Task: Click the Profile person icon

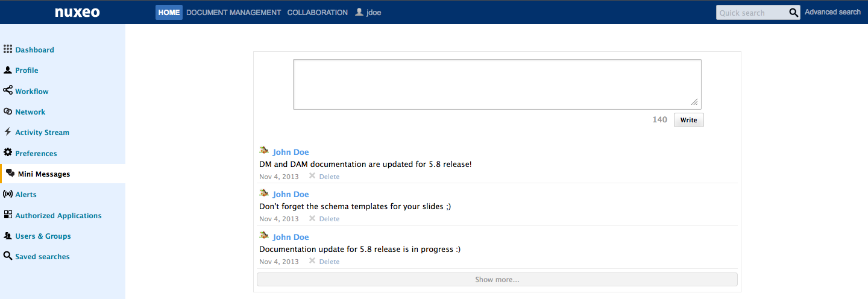Action: pyautogui.click(x=8, y=70)
